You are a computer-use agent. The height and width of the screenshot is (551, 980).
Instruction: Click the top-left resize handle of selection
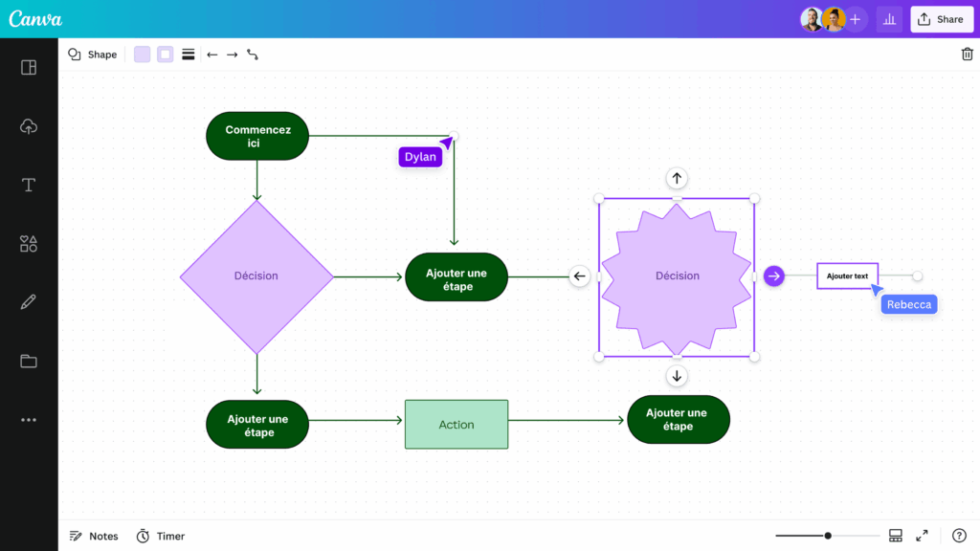point(599,199)
